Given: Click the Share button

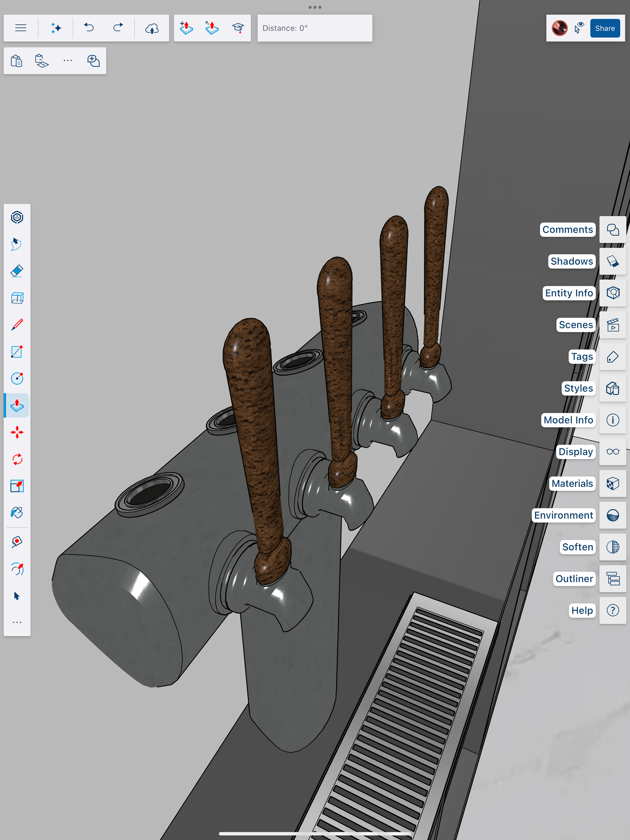Looking at the screenshot, I should click(604, 28).
